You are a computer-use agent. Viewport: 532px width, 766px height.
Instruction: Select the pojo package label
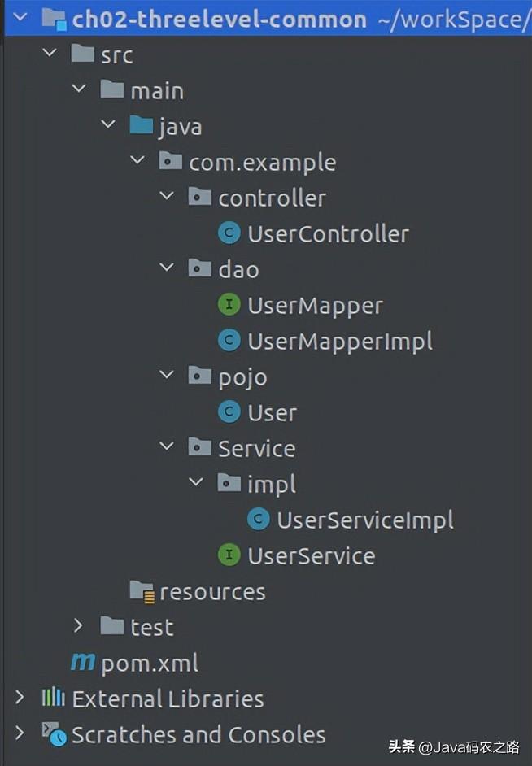(x=242, y=377)
